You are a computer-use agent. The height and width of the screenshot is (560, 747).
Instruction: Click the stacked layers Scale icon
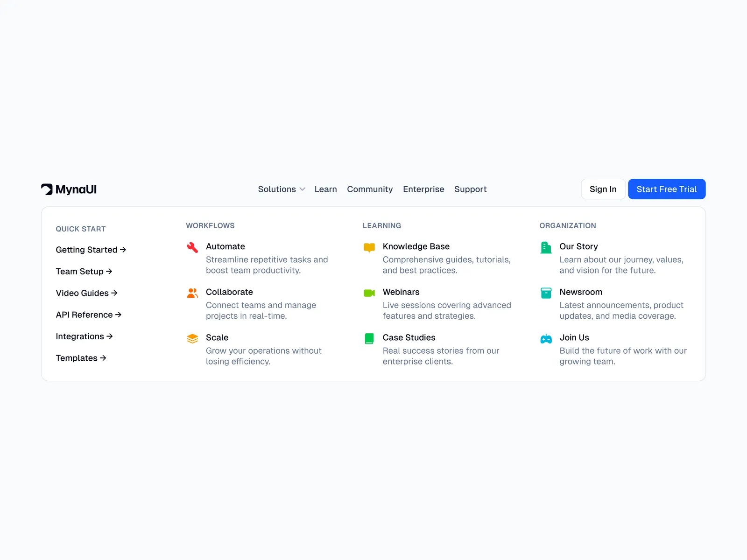192,338
